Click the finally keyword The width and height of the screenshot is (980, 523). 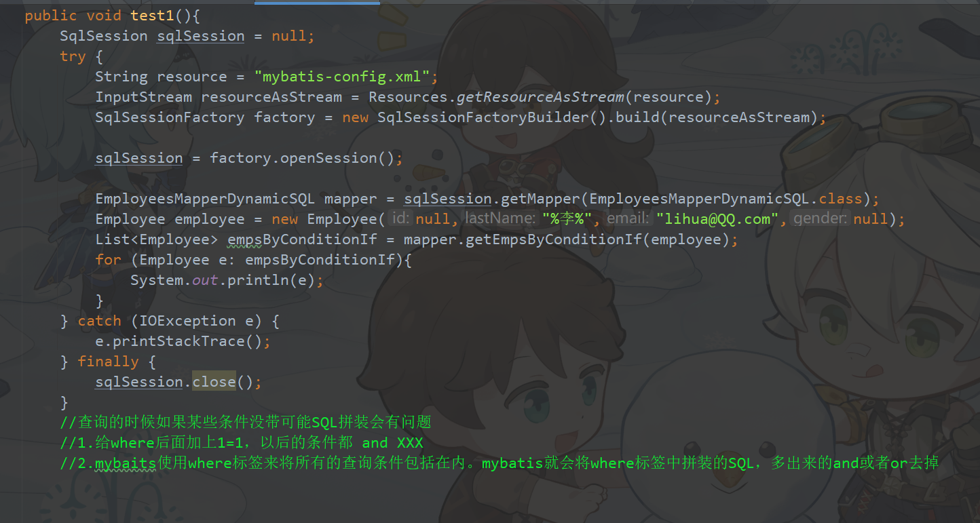pos(109,362)
